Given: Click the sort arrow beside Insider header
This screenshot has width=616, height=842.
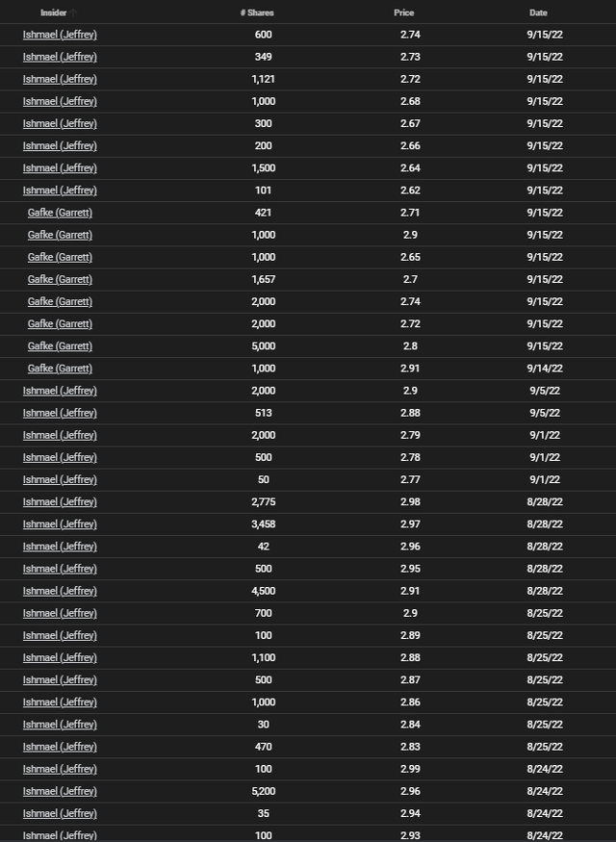Looking at the screenshot, I should pyautogui.click(x=73, y=13).
